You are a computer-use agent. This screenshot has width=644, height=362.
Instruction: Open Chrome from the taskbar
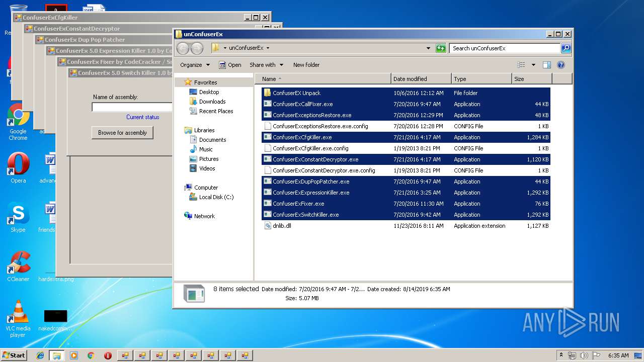click(x=91, y=355)
